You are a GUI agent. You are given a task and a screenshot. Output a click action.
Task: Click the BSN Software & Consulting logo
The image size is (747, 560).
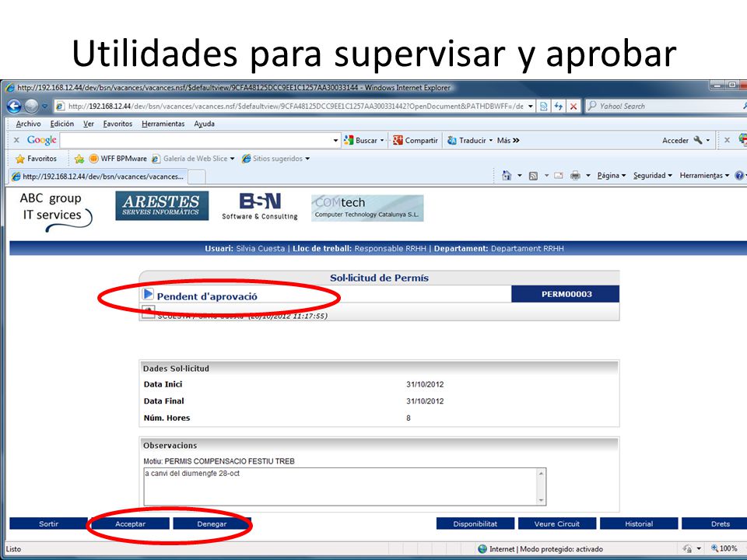(x=260, y=205)
